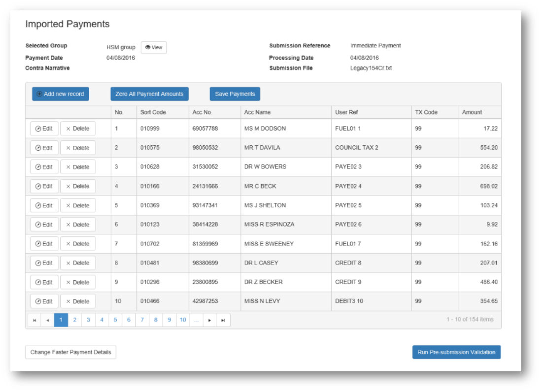Save the payments
The image size is (542, 392).
235,94
